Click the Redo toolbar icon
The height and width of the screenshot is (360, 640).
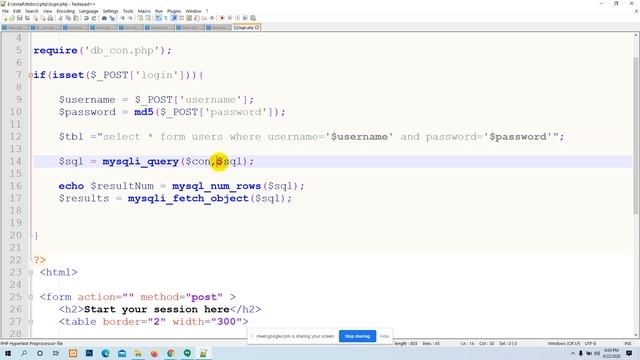(x=94, y=18)
